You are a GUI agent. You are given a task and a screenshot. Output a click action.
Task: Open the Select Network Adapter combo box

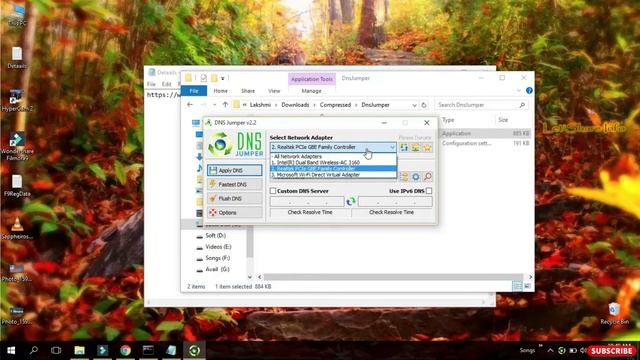point(333,147)
